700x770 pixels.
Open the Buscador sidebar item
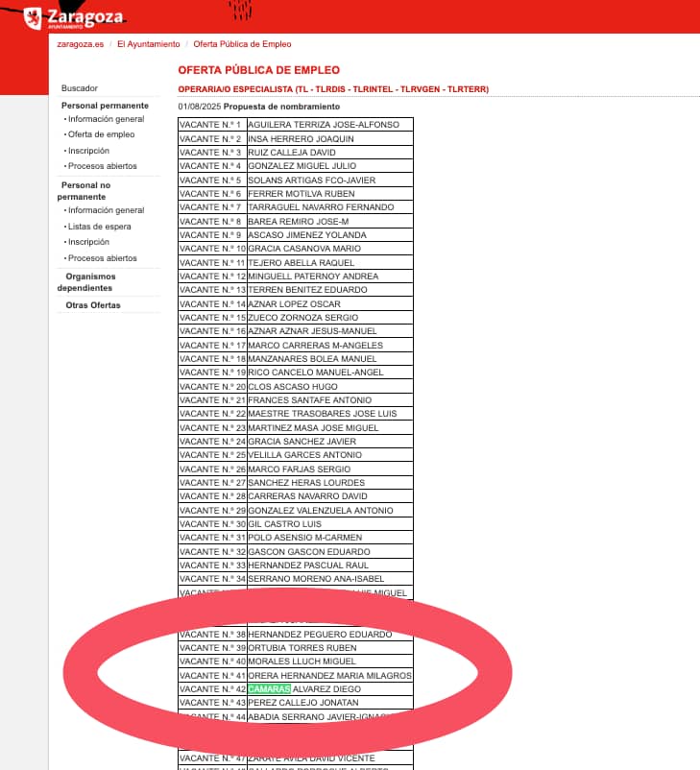[80, 88]
